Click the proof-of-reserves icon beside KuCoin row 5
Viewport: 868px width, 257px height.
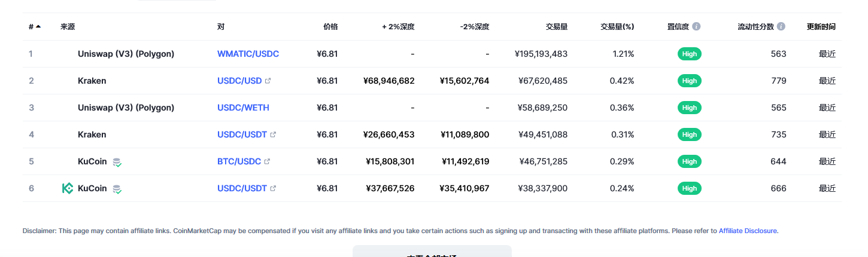tap(117, 162)
